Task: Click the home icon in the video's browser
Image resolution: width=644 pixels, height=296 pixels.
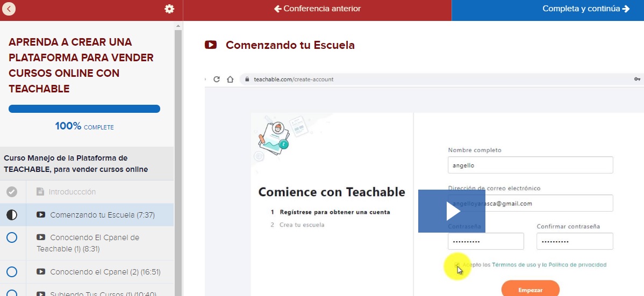Action: tap(230, 79)
